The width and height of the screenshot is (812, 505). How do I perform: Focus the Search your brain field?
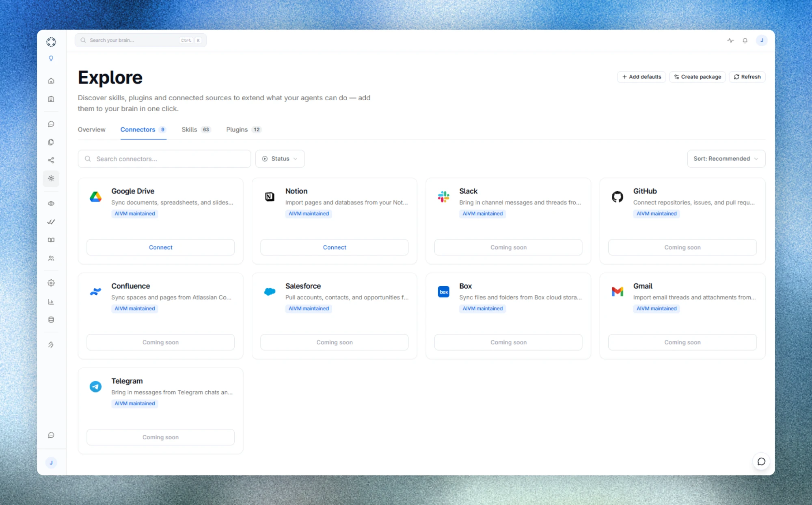coord(140,40)
